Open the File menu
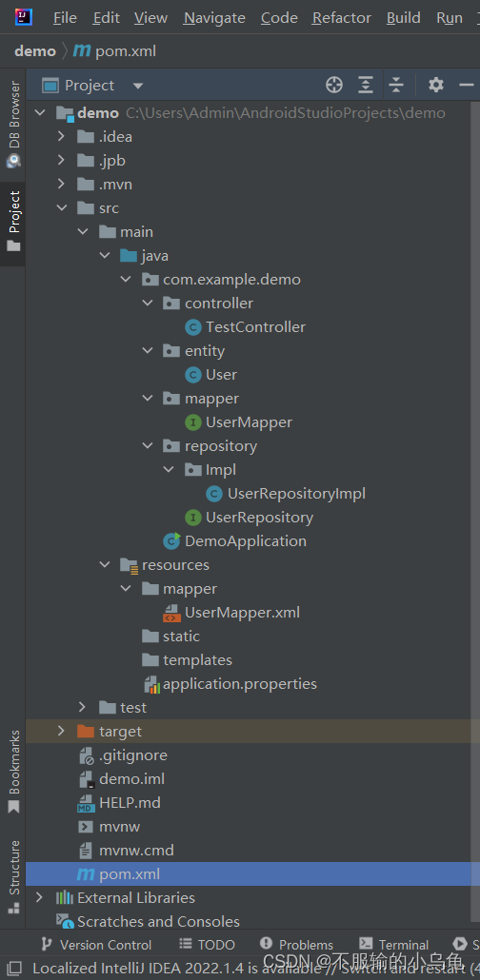This screenshot has width=480, height=980. 65,17
